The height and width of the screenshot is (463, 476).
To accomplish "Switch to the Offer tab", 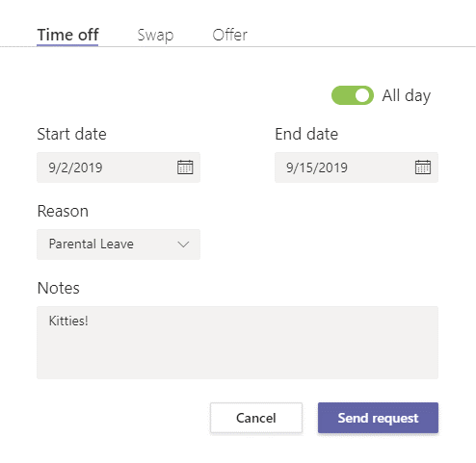I will point(229,35).
